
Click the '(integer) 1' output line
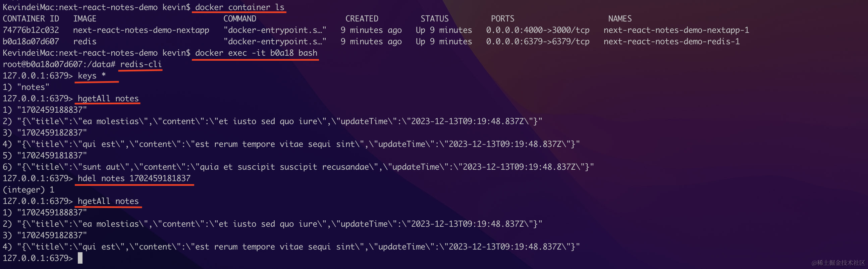point(28,190)
